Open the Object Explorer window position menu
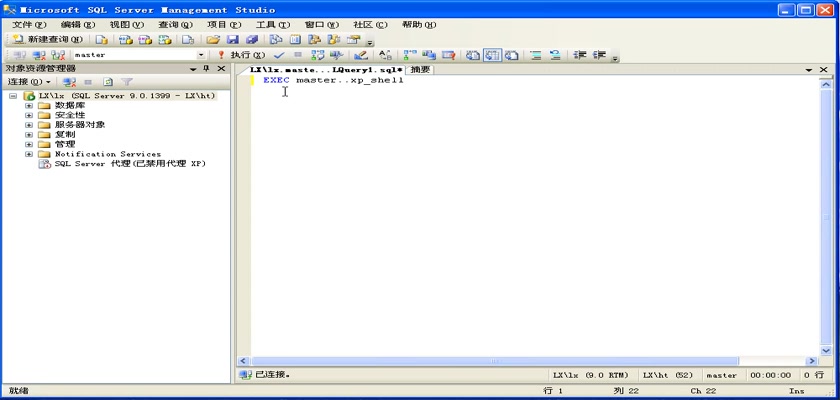The image size is (840, 400). [193, 69]
